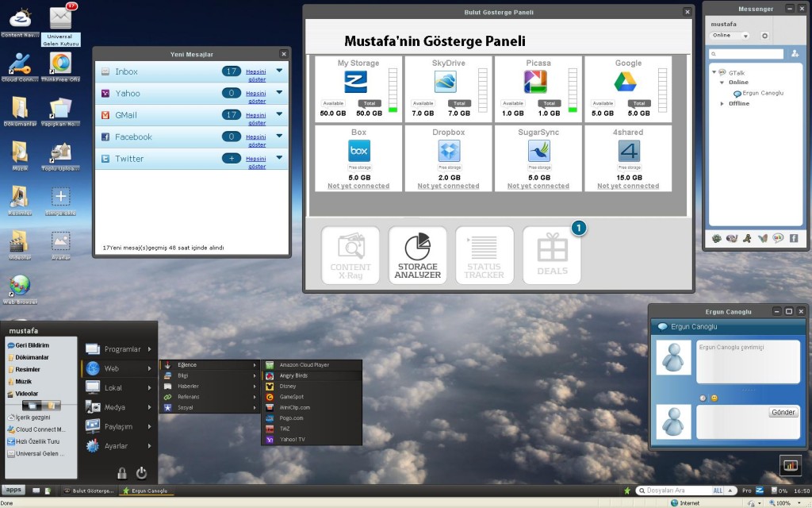Image resolution: width=812 pixels, height=508 pixels.
Task: Click the lock icon in apps menu
Action: tap(121, 473)
